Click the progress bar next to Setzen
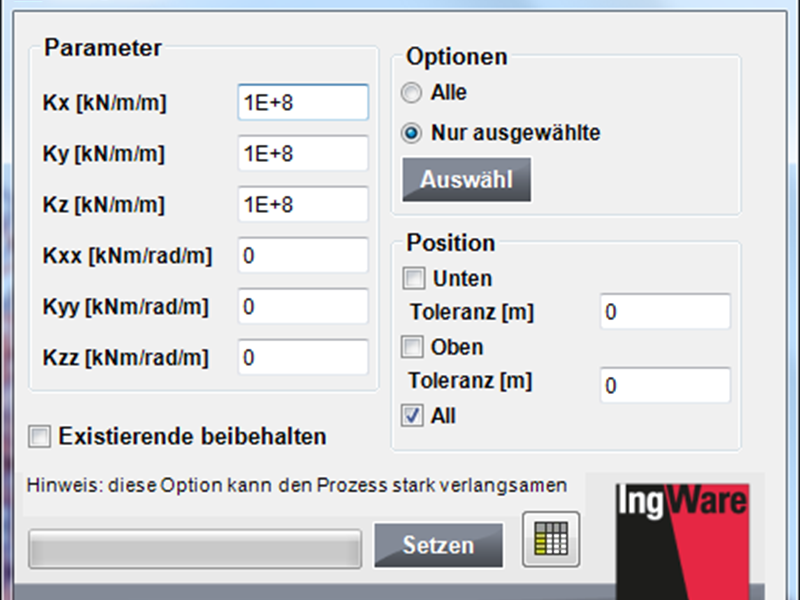The width and height of the screenshot is (800, 600). coord(196,548)
